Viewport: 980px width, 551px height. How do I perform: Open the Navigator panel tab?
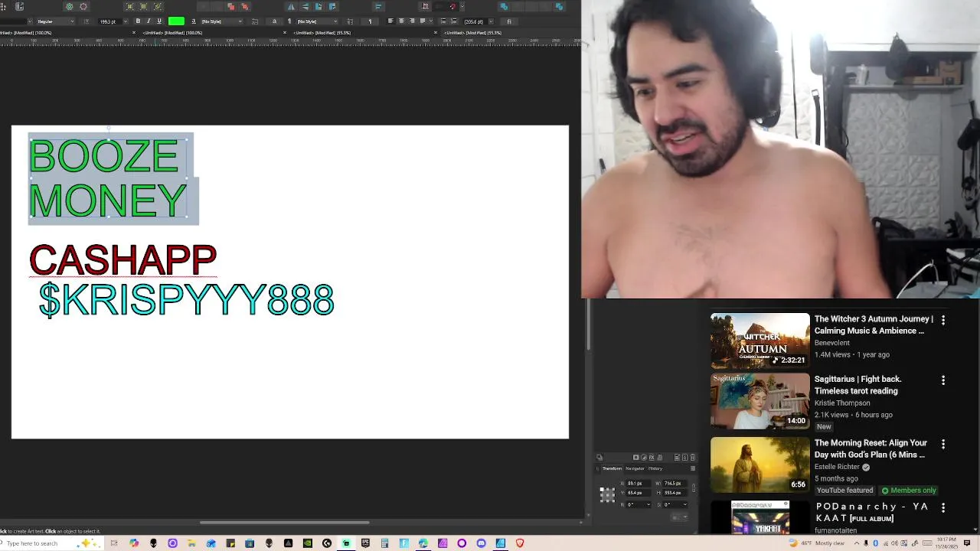(635, 468)
